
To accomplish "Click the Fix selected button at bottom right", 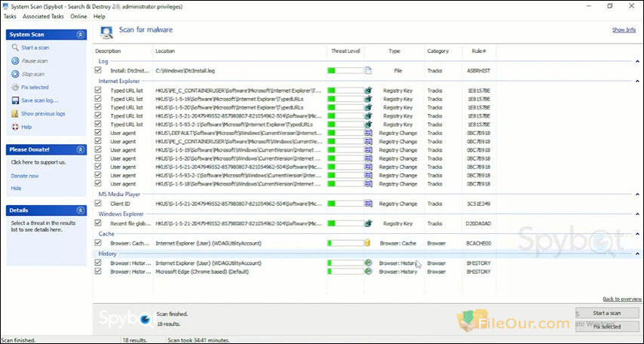I will point(607,327).
